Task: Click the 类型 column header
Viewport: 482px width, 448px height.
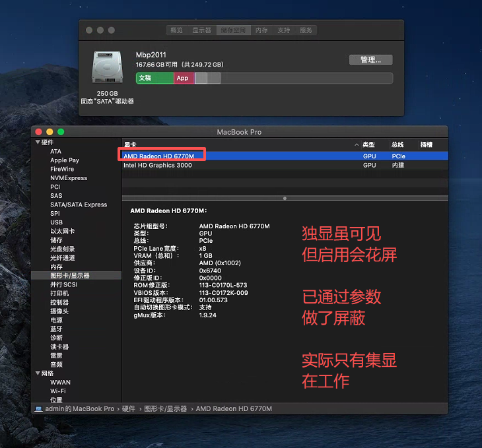Action: 368,144
